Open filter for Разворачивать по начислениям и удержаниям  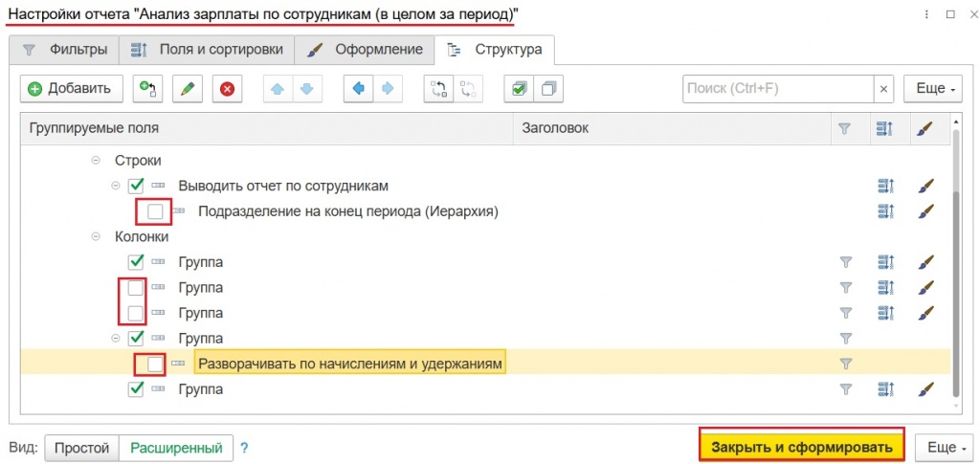[x=845, y=364]
